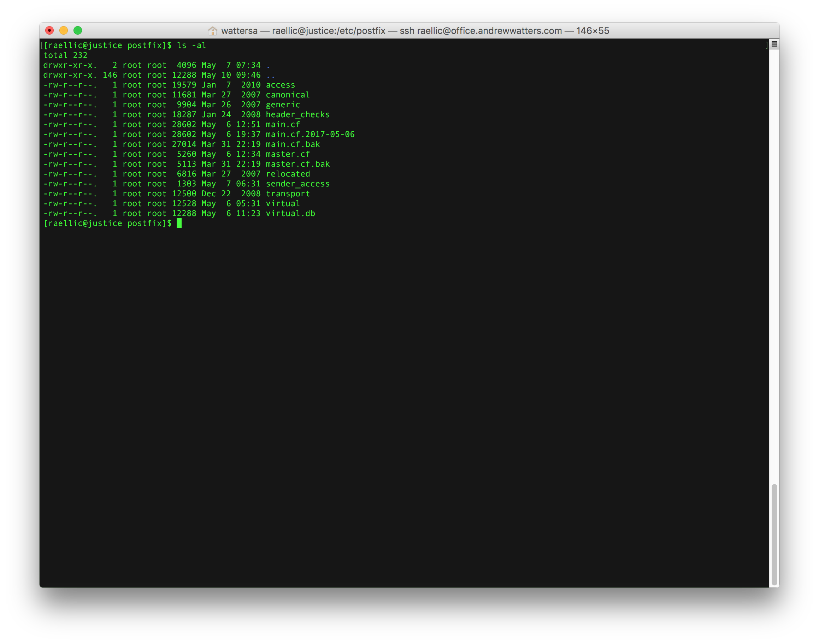
Task: Click the size value 27014
Action: pos(184,144)
